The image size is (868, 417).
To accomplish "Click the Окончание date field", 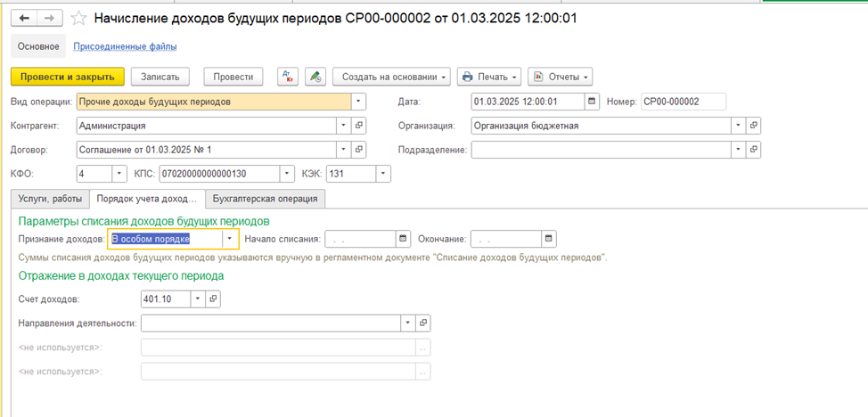I will pos(506,239).
